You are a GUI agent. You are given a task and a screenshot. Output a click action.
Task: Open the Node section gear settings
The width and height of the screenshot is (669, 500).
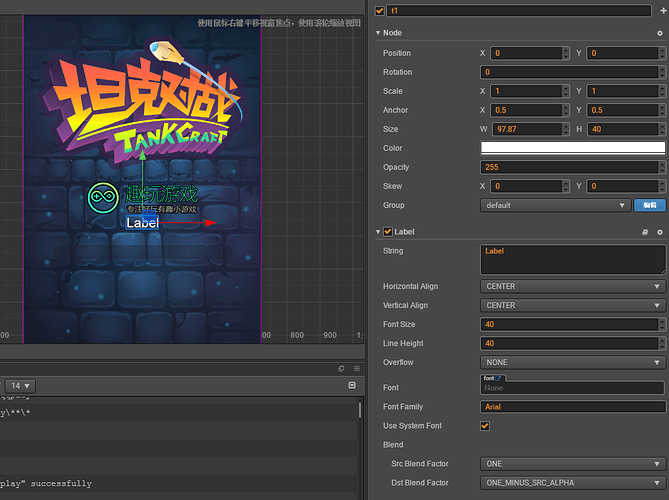[x=660, y=33]
